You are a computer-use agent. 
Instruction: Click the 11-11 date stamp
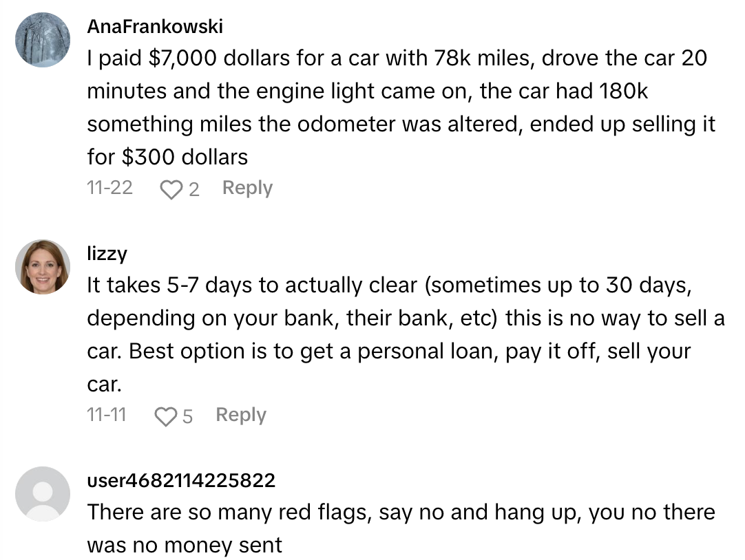(107, 415)
